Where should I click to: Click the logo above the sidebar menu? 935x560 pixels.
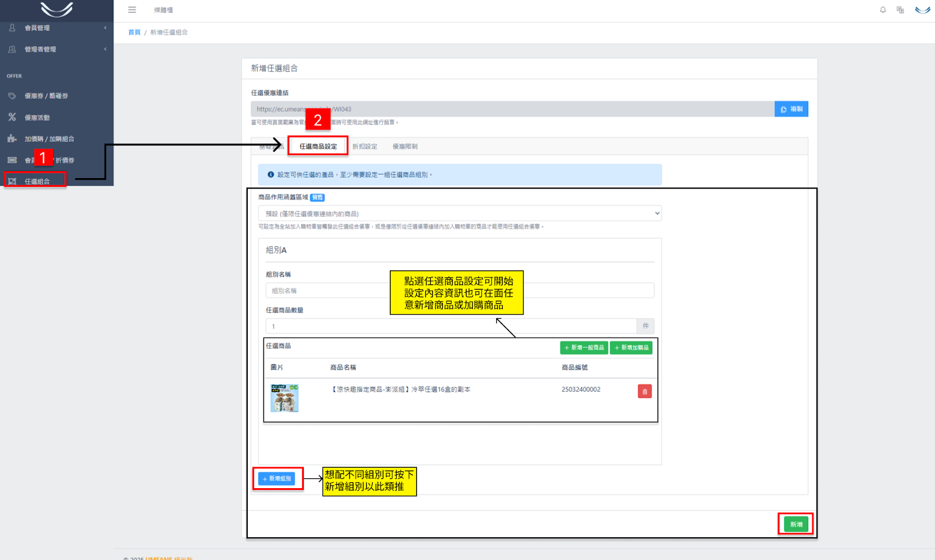(57, 9)
